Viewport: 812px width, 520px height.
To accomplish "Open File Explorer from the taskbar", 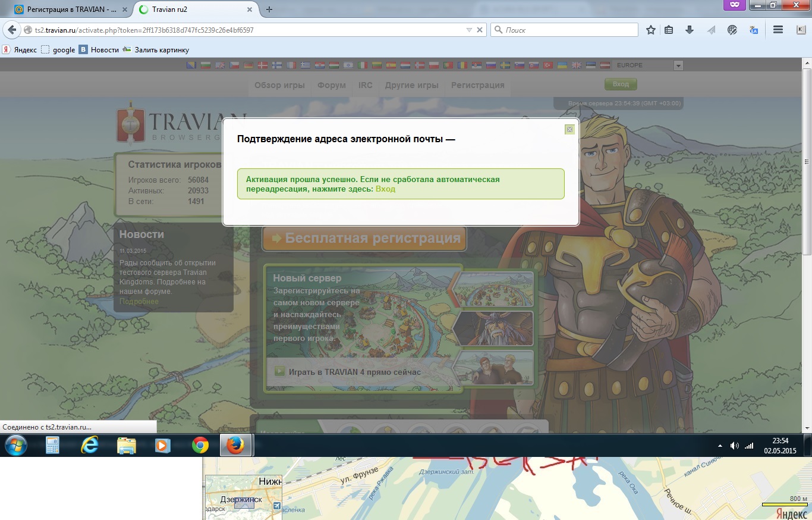I will tap(127, 445).
